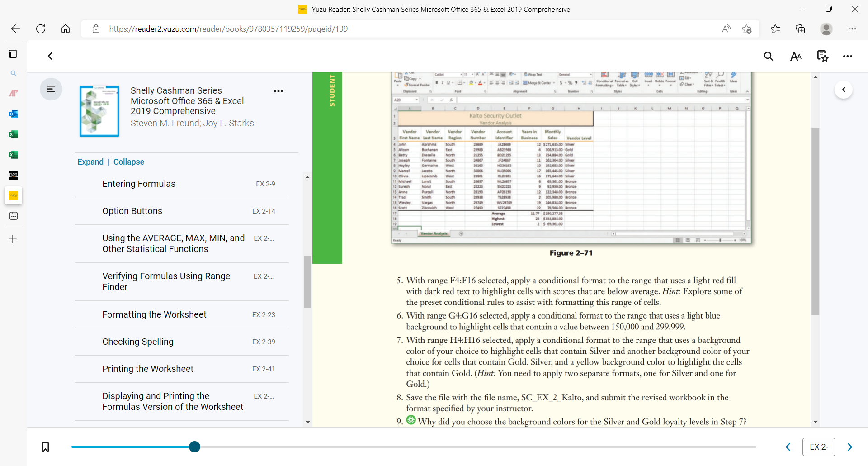Open Verifying Formulas Using Range Finder section
Viewport: 868px width, 466px height.
(182, 281)
